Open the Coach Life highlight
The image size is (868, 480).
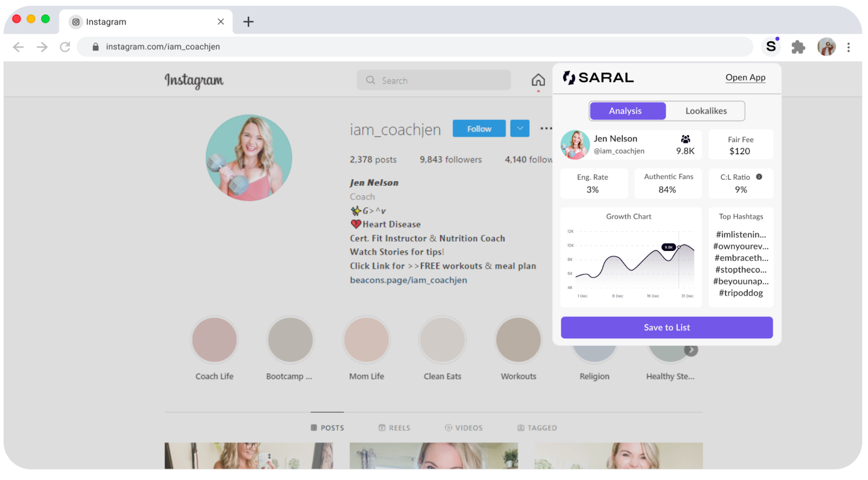[214, 340]
